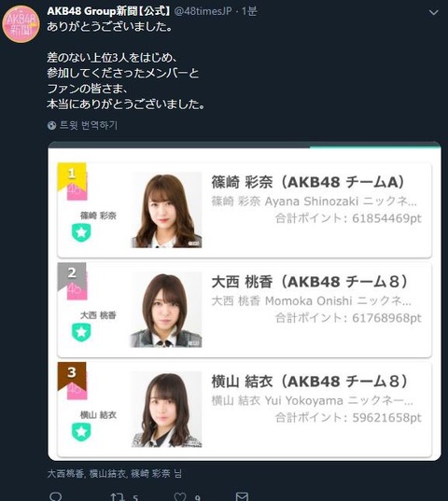Open Momoka Onishi's portrait photo
The width and height of the screenshot is (448, 501).
[x=166, y=310]
